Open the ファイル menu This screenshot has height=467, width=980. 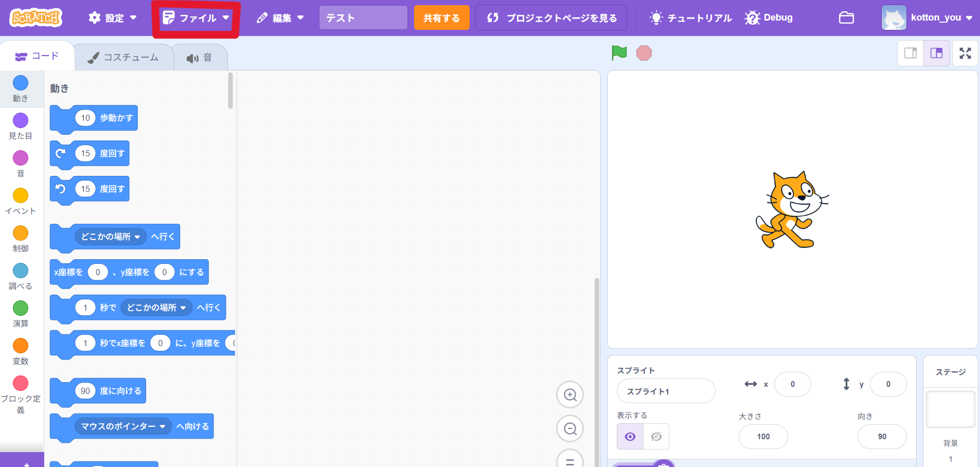pos(196,19)
